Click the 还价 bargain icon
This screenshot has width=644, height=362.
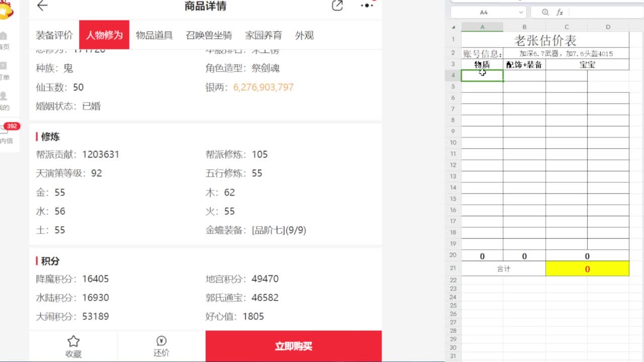click(162, 341)
